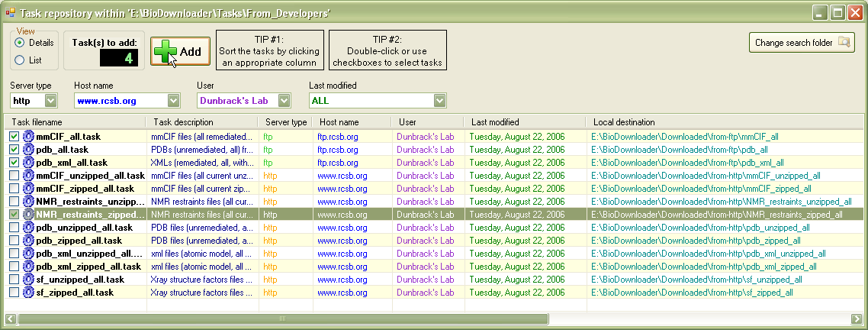Image resolution: width=868 pixels, height=330 pixels.
Task: Sort by Host name column header
Action: point(352,122)
